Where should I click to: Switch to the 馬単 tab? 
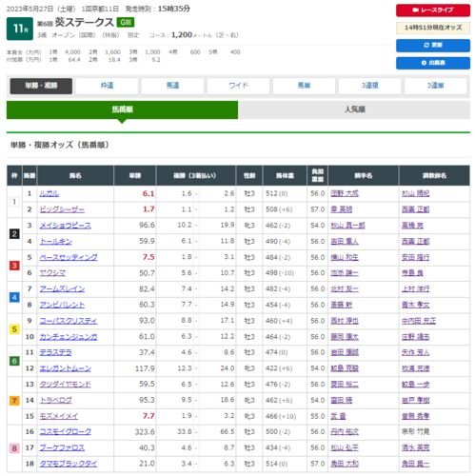[x=304, y=86]
